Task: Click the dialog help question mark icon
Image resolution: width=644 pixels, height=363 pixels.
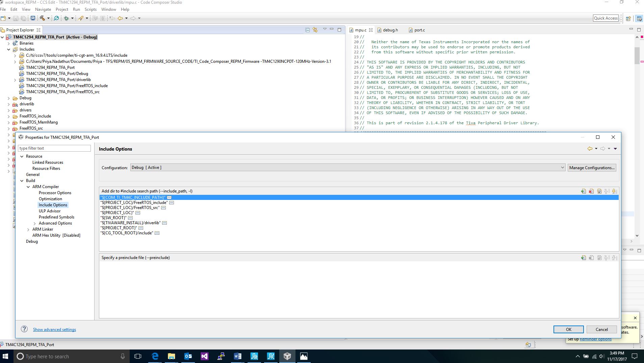Action: pos(24,329)
